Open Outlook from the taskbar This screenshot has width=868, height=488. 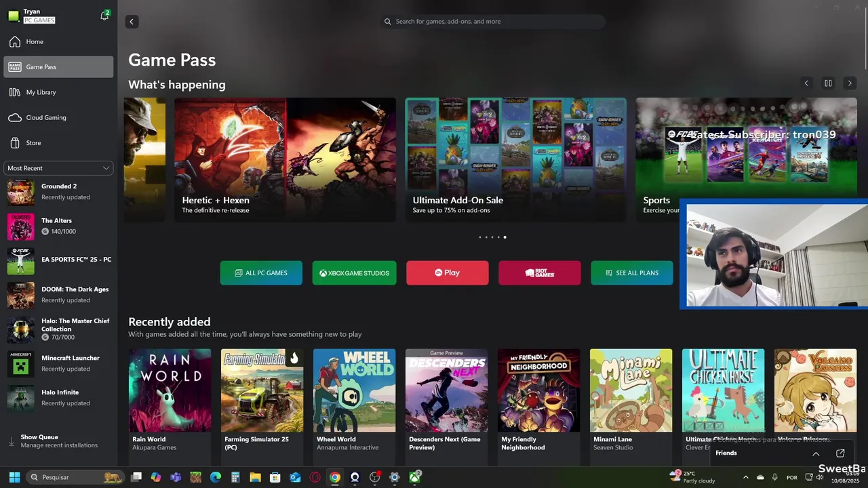295,477
